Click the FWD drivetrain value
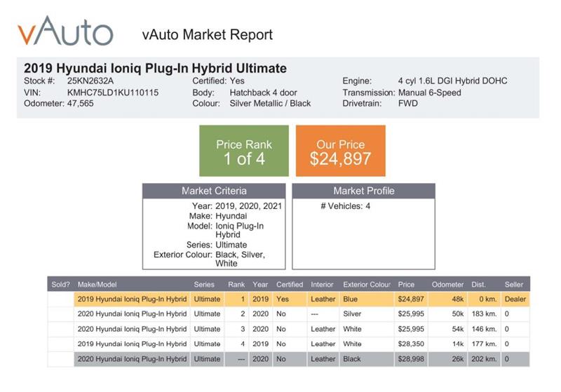The width and height of the screenshot is (561, 392). (408, 103)
